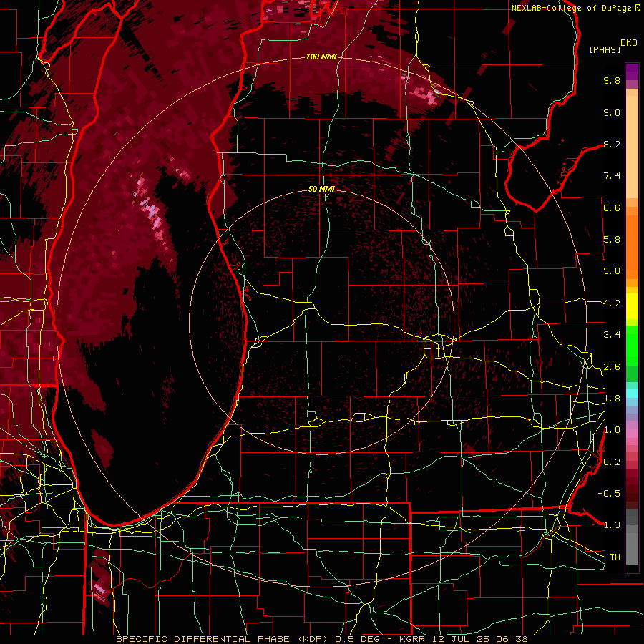Click the [PHAS] legend unit label
Screen dimensions: 644x644
tap(605, 49)
